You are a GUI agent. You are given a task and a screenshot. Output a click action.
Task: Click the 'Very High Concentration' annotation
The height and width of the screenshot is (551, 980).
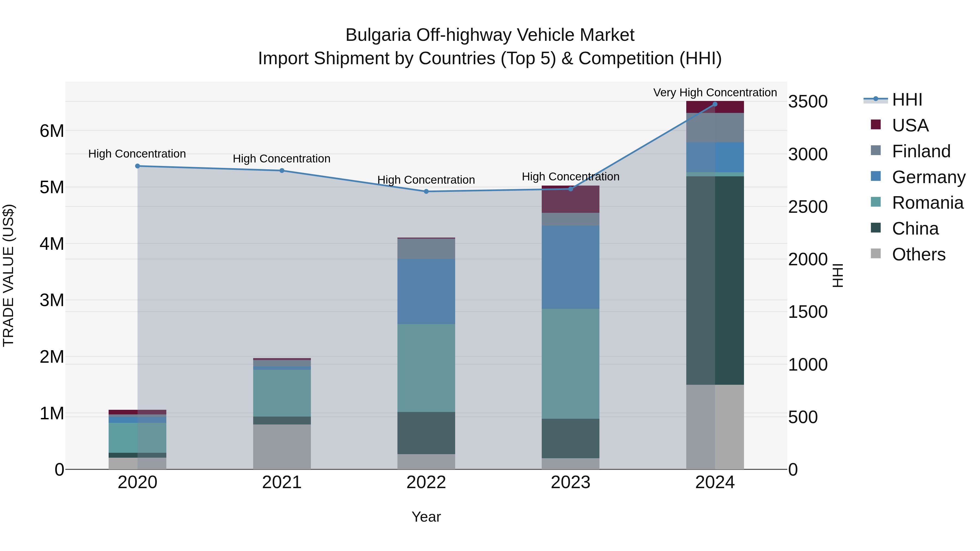[715, 93]
